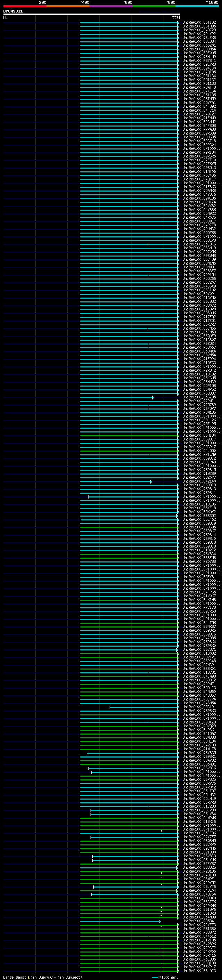Select the red 20% identity legend segment
Screen dimensions: 222x980
[25, 6]
